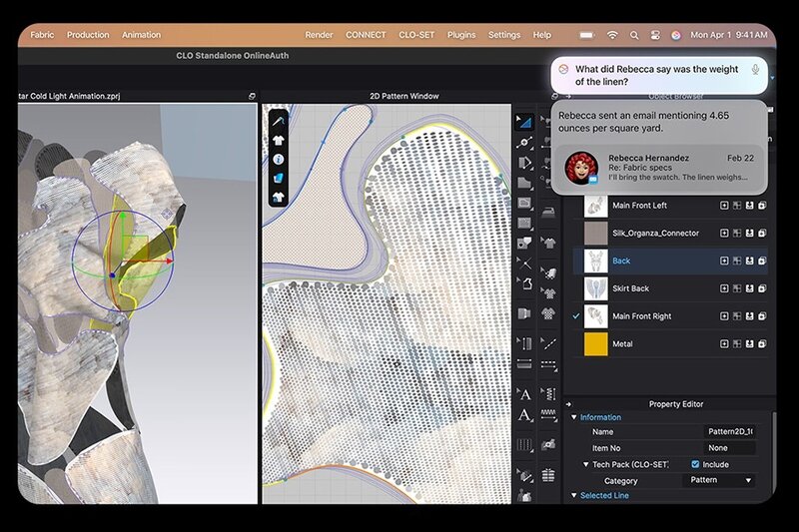Open Rebecca Hernandez's email result

tap(659, 170)
